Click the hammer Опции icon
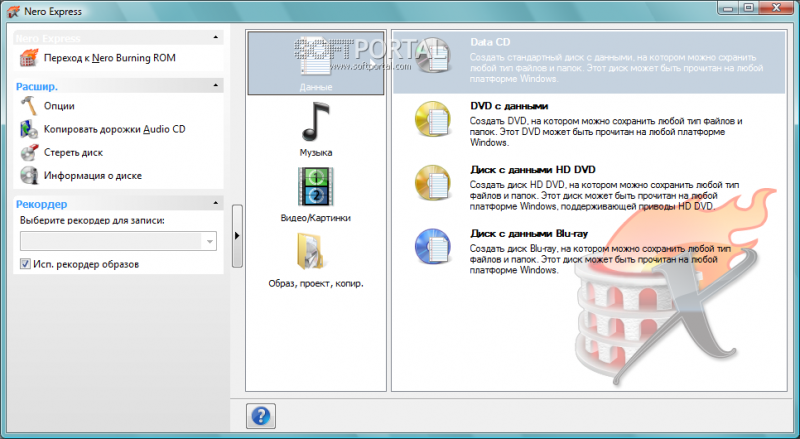Screen dimensions: 800x439 click(x=29, y=106)
